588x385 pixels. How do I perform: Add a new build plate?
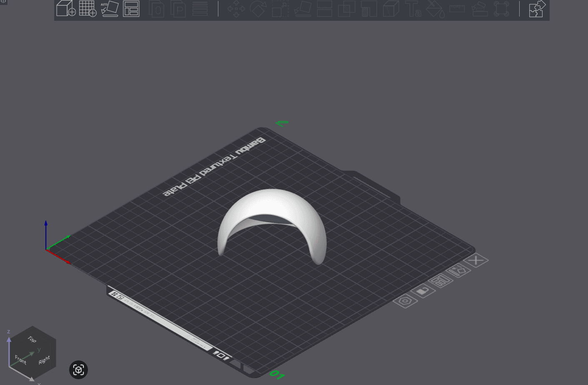88,8
